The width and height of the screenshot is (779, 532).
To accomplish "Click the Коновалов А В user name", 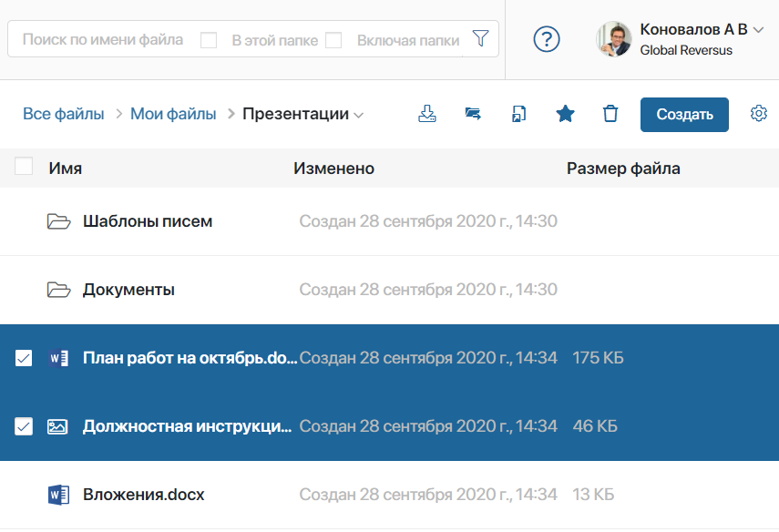I will [693, 29].
